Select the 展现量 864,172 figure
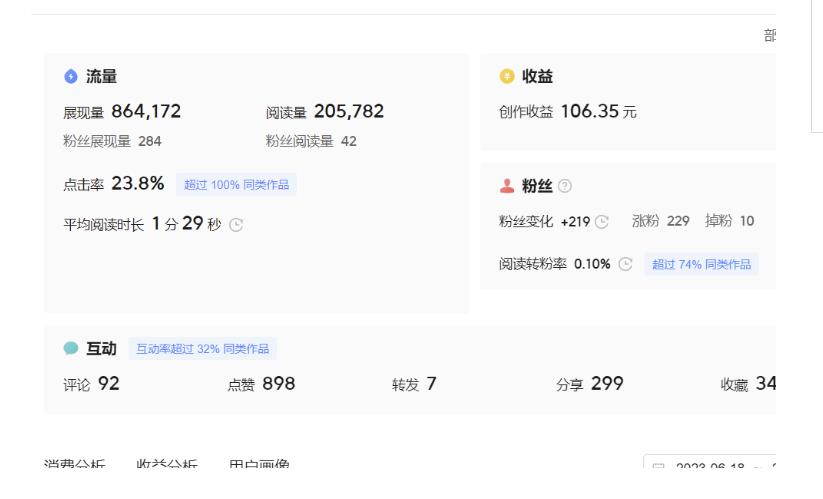Viewport: 823px width, 499px height. tap(146, 112)
